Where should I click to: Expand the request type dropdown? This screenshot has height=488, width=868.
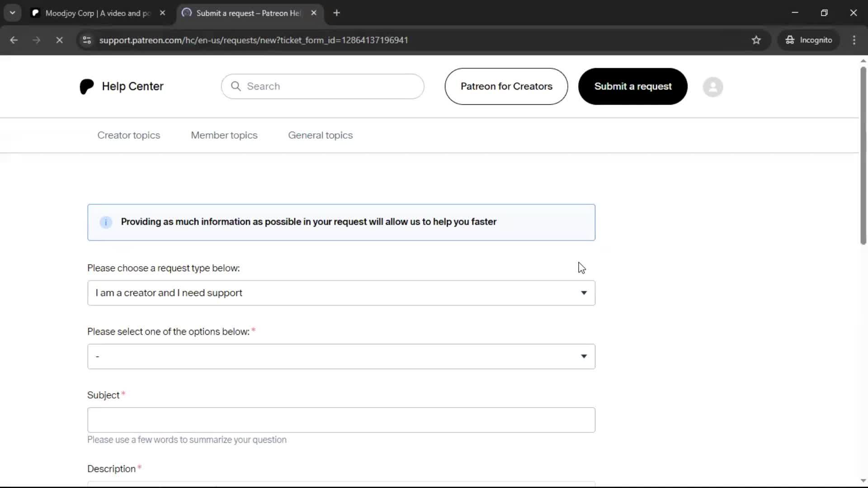pyautogui.click(x=341, y=293)
